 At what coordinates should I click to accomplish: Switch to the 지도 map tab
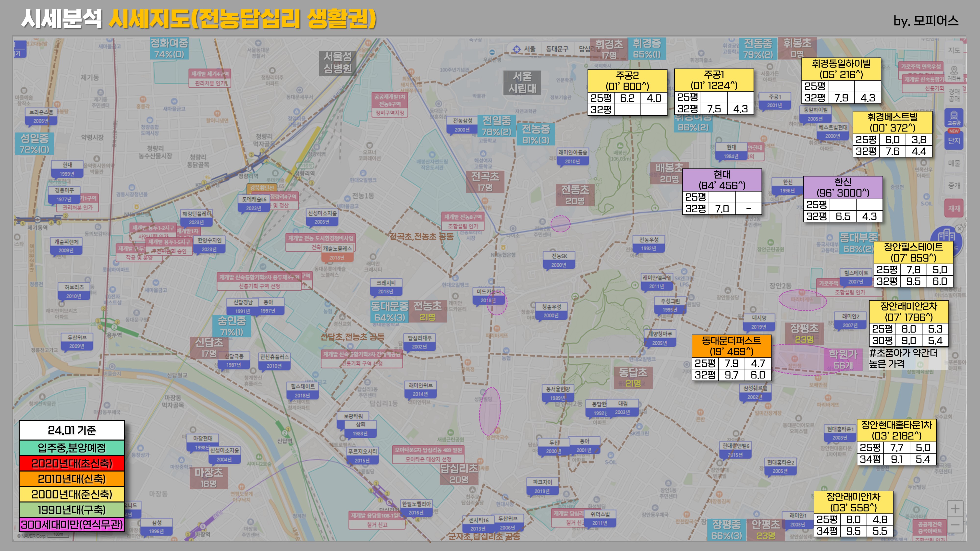(954, 50)
